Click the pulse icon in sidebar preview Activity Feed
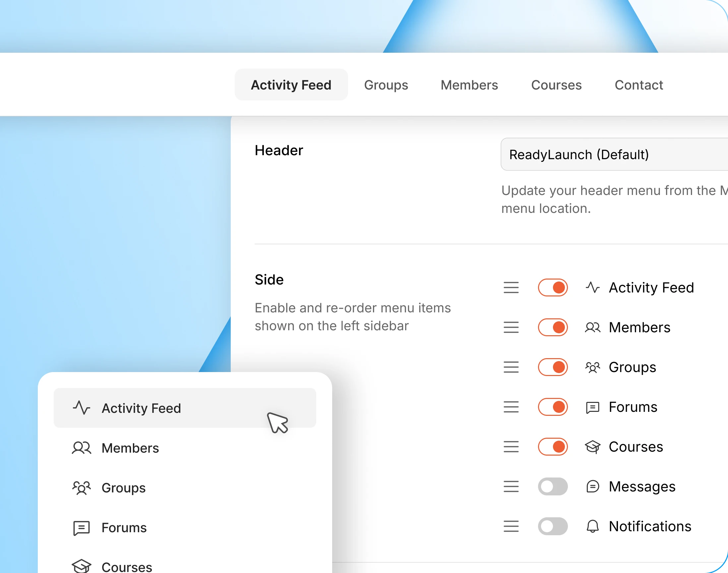 point(82,408)
